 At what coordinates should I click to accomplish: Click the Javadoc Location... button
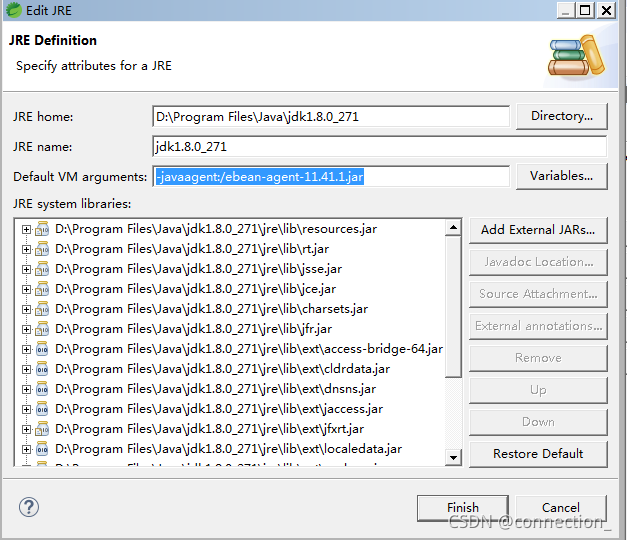538,262
